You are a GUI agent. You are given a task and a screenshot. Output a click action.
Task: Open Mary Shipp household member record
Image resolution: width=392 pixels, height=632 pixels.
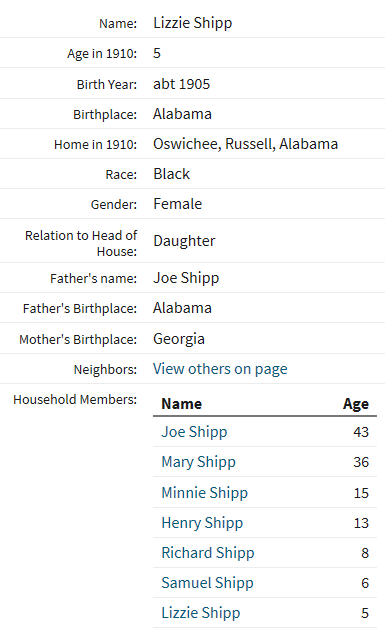pyautogui.click(x=198, y=462)
